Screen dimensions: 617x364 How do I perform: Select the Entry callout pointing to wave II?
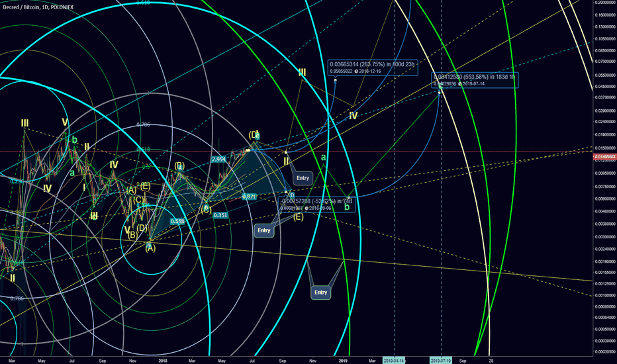pos(303,178)
